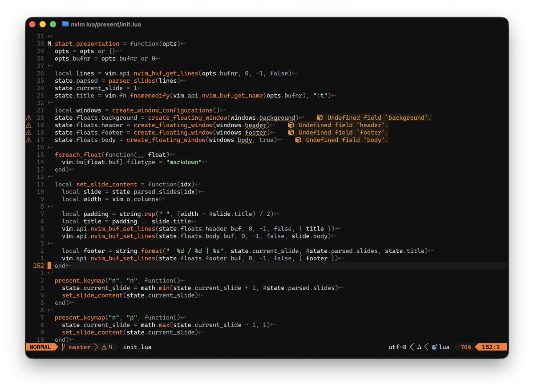
Task: Click the warning count icon in statusline
Action: point(104,347)
